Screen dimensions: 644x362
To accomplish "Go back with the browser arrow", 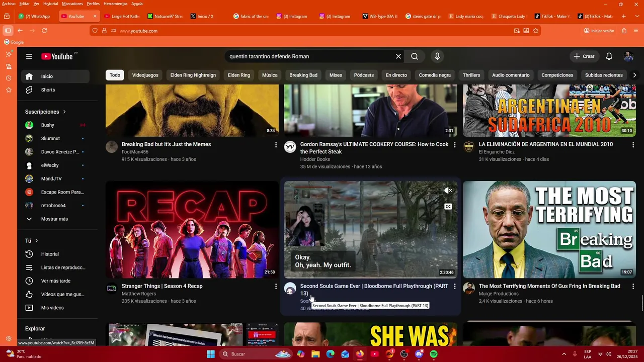I will [x=20, y=31].
